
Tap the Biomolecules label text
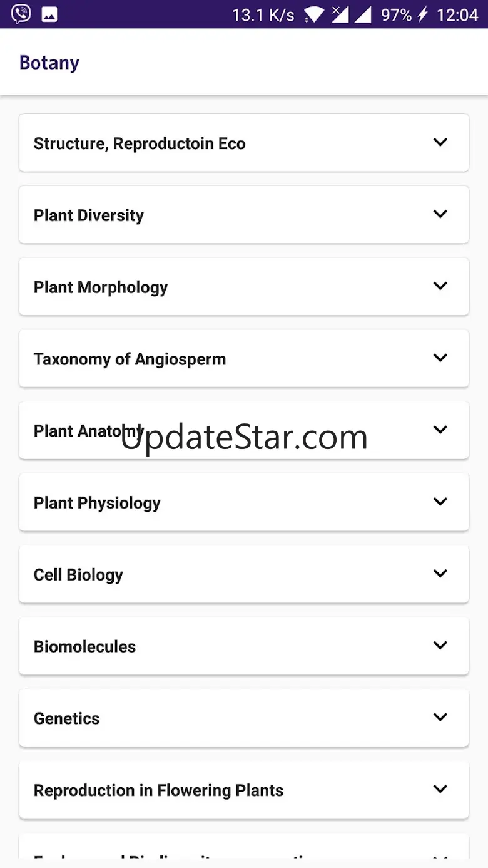pyautogui.click(x=84, y=646)
